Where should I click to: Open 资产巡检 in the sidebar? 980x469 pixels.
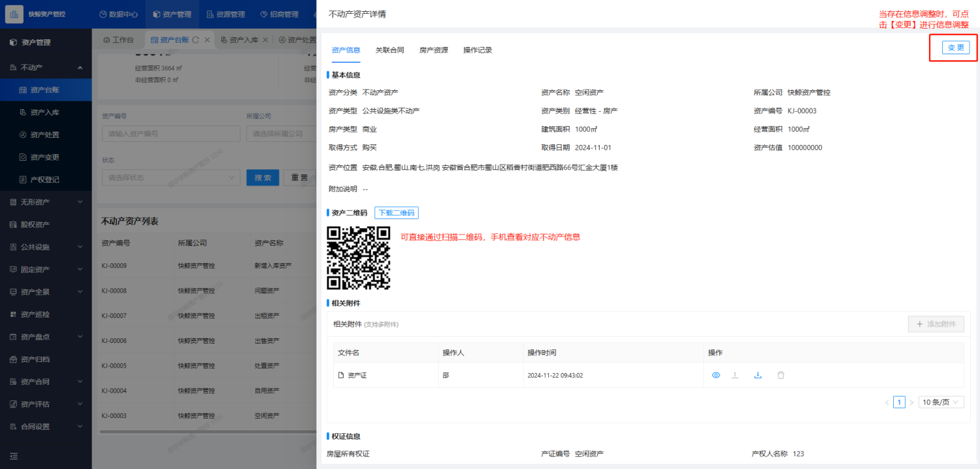click(46, 314)
